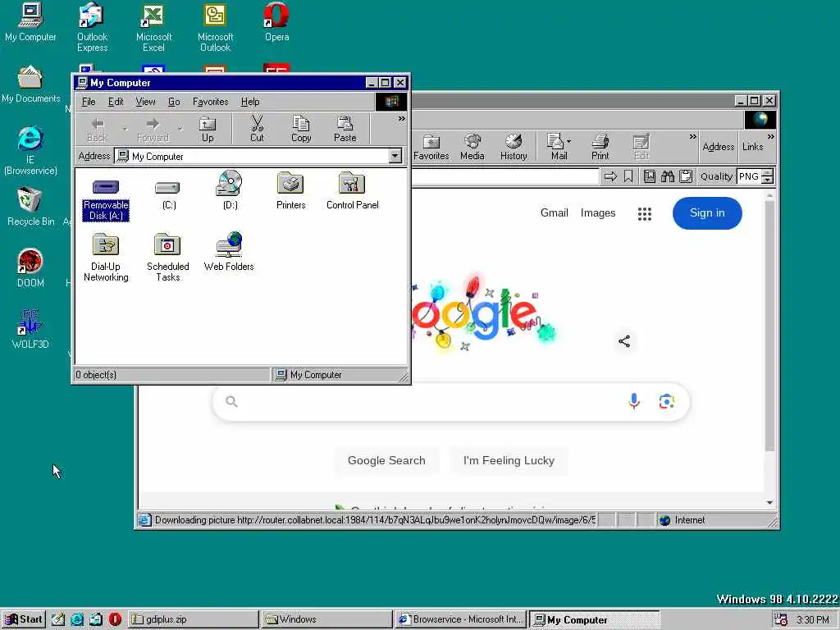Click the Google apps grid icon
840x630 pixels.
pyautogui.click(x=645, y=214)
